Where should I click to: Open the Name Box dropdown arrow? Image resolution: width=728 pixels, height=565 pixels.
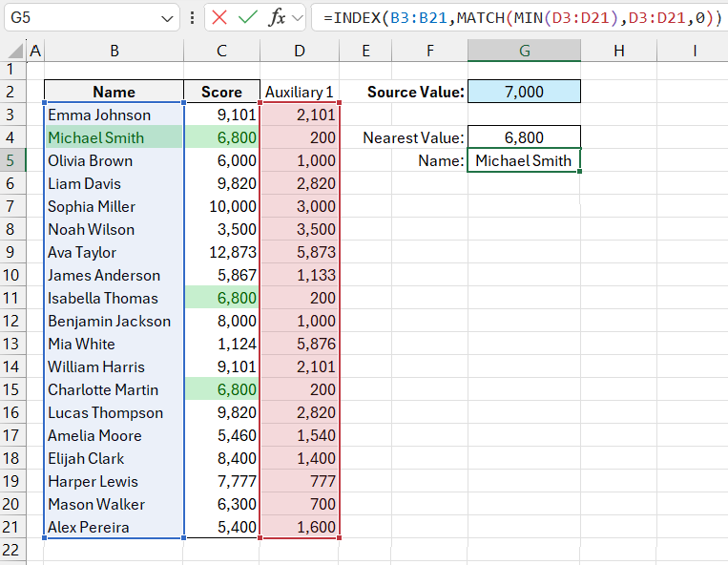coord(168,18)
